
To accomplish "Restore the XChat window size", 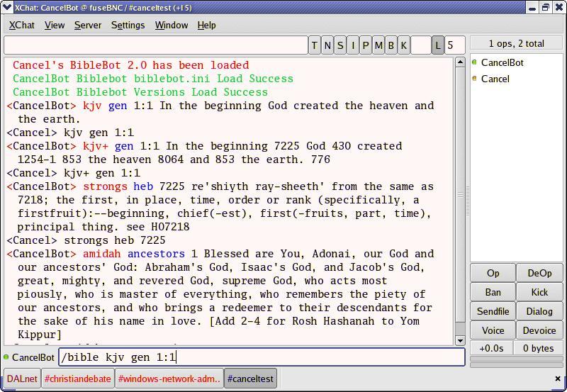I will (x=545, y=8).
